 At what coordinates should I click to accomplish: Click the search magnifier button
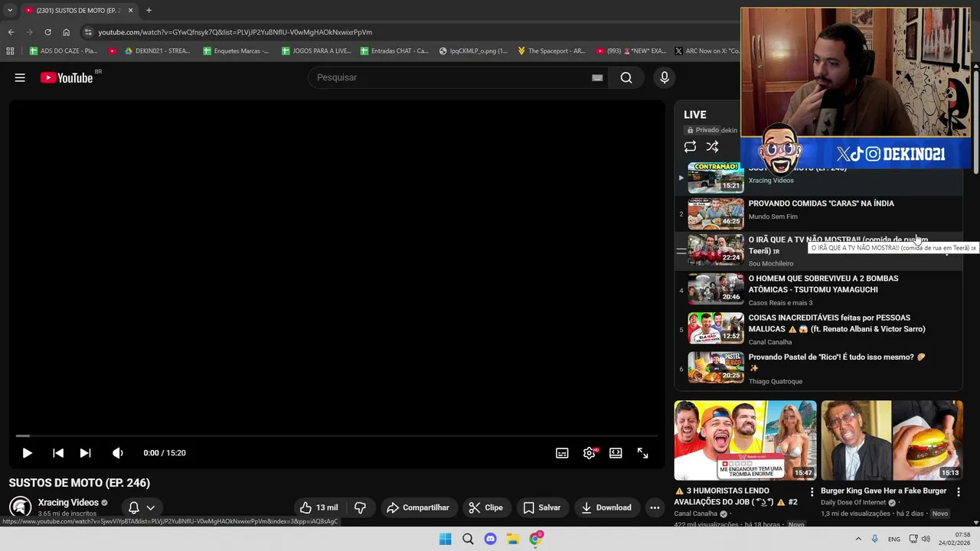tap(626, 77)
